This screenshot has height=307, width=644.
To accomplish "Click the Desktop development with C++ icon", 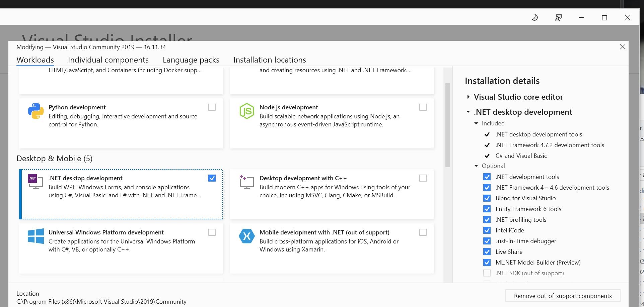I will [246, 182].
